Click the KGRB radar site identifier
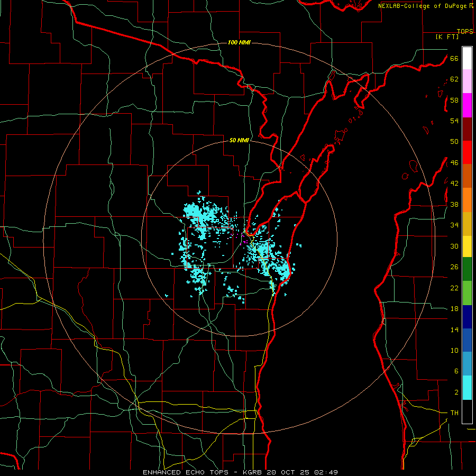The width and height of the screenshot is (476, 476). click(253, 472)
